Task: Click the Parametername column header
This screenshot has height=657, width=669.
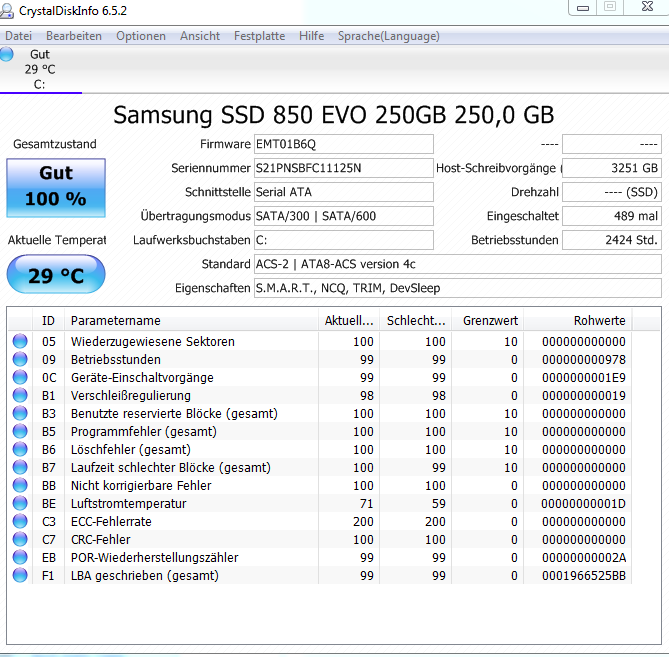Action: tap(191, 320)
